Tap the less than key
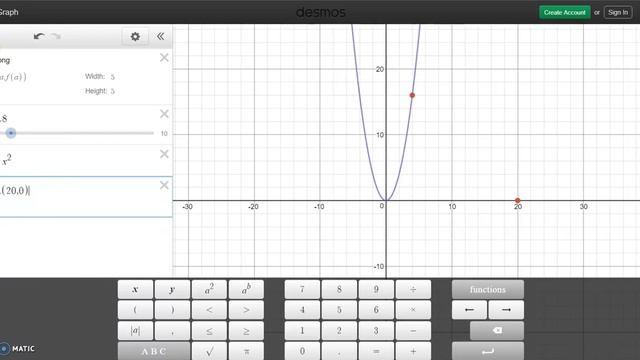The image size is (640, 360). 209,310
